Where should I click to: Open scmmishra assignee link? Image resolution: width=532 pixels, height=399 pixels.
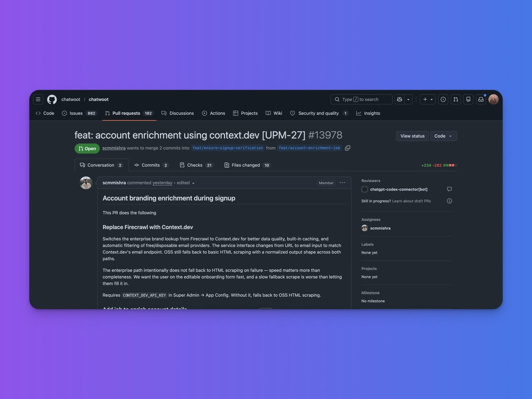380,228
